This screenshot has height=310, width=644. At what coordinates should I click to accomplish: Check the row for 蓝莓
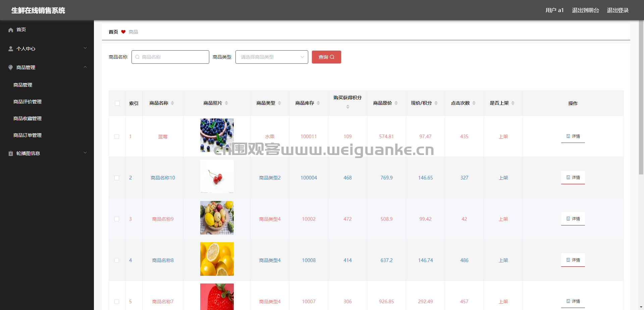click(x=117, y=137)
